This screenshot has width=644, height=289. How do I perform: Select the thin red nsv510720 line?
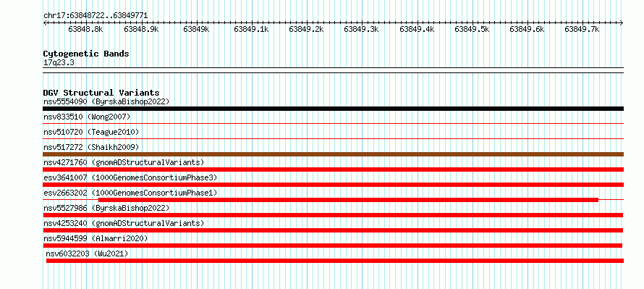(333, 138)
